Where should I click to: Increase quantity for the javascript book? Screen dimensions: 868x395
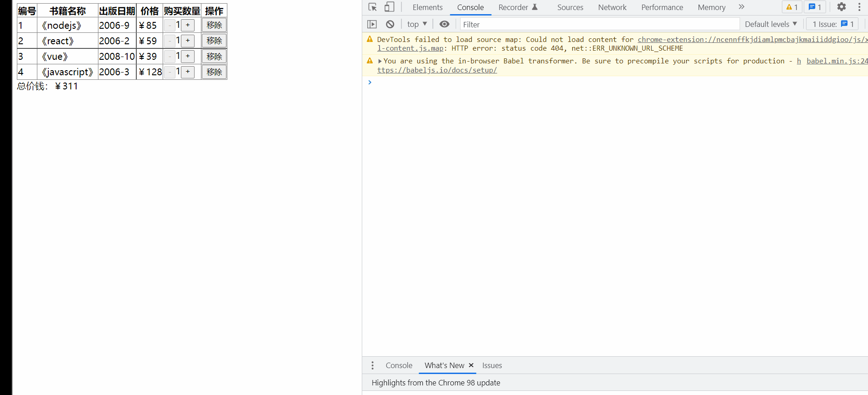(x=188, y=72)
